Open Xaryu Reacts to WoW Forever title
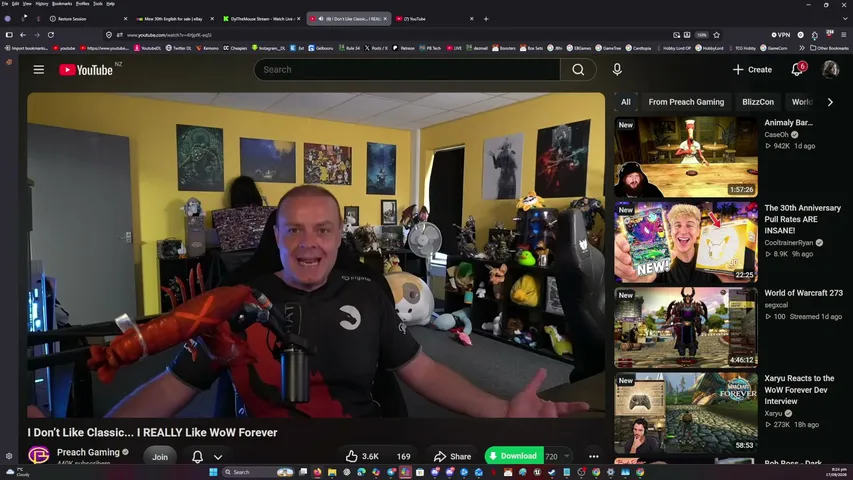This screenshot has width=853, height=480. click(x=799, y=389)
